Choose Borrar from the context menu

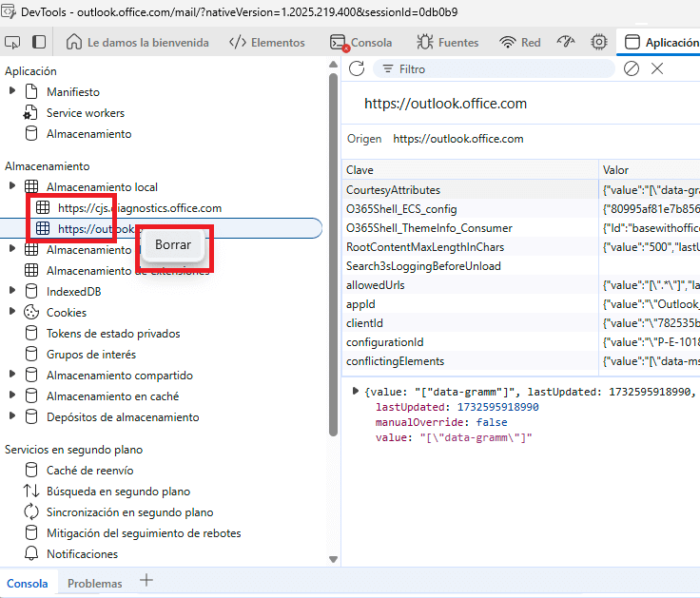click(x=173, y=244)
